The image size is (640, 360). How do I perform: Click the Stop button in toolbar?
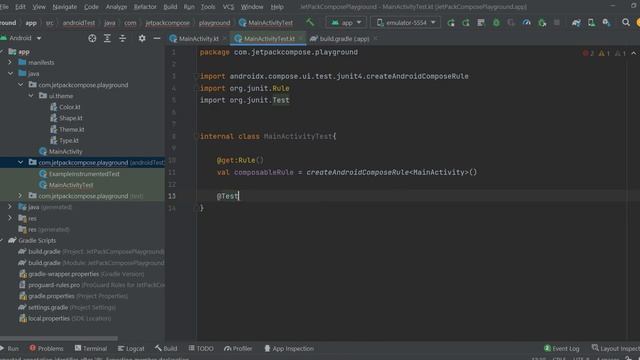point(557,23)
